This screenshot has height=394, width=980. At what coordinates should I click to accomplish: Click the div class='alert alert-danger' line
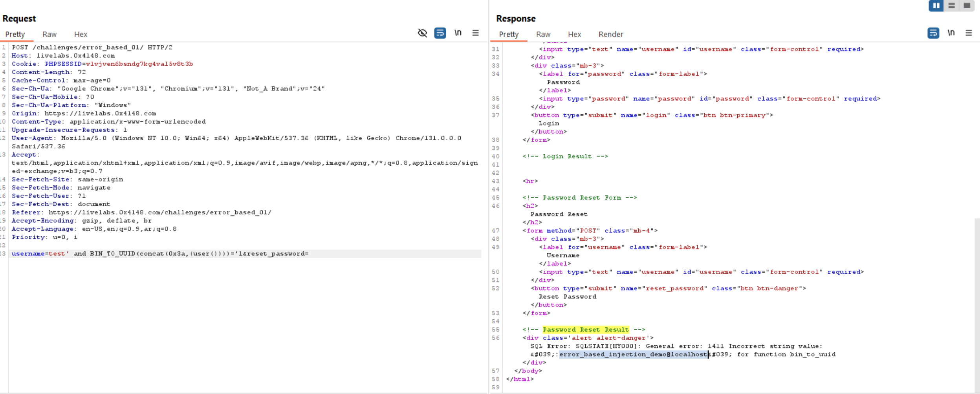588,338
